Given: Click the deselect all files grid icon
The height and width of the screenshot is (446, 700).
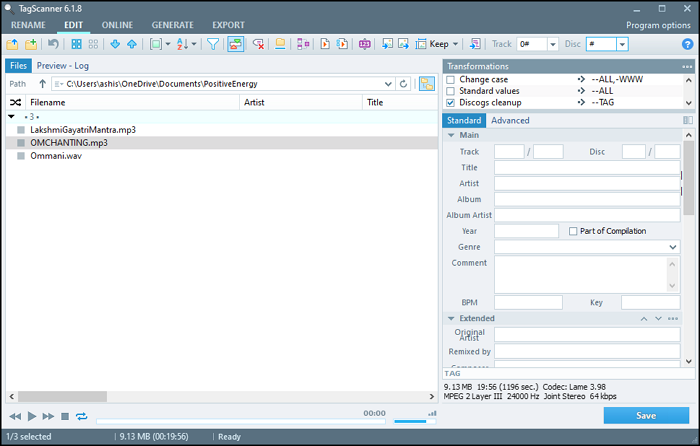Looking at the screenshot, I should coord(93,44).
